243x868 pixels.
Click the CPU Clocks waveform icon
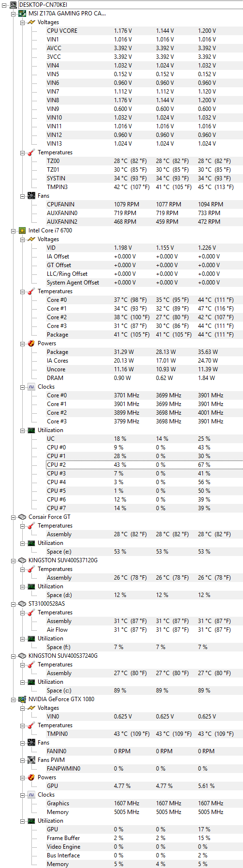tap(31, 387)
